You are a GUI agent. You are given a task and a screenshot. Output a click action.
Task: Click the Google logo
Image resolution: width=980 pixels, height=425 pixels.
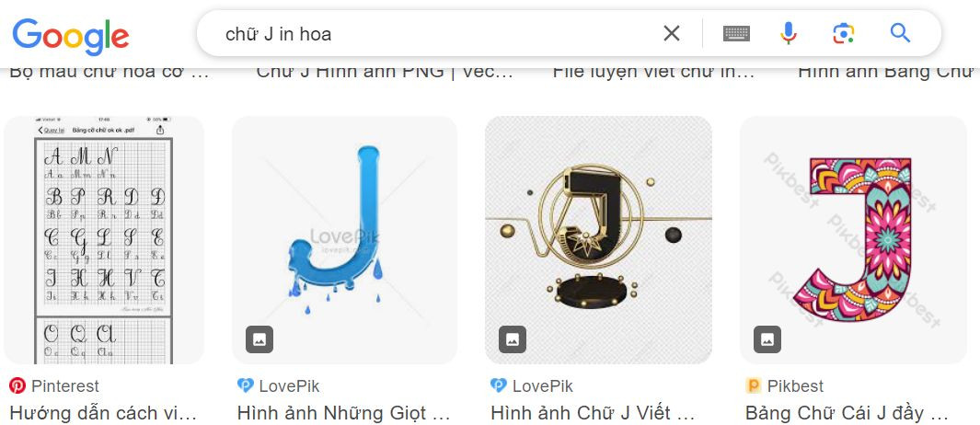coord(71,36)
